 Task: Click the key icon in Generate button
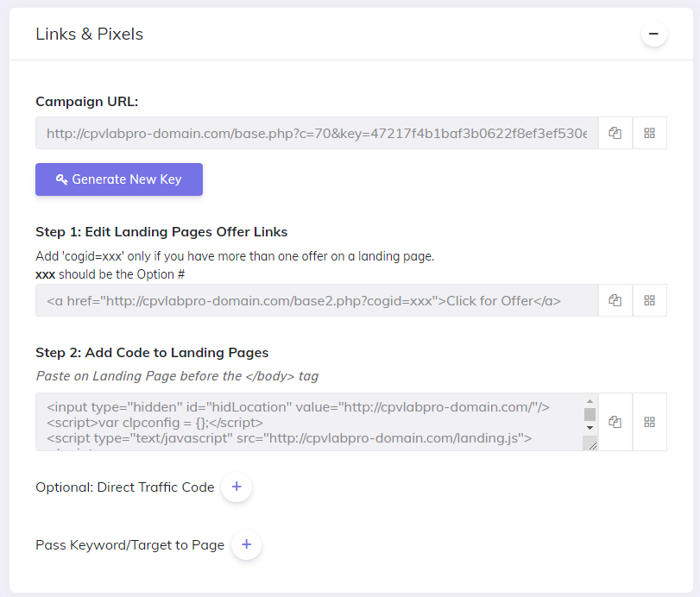[61, 179]
